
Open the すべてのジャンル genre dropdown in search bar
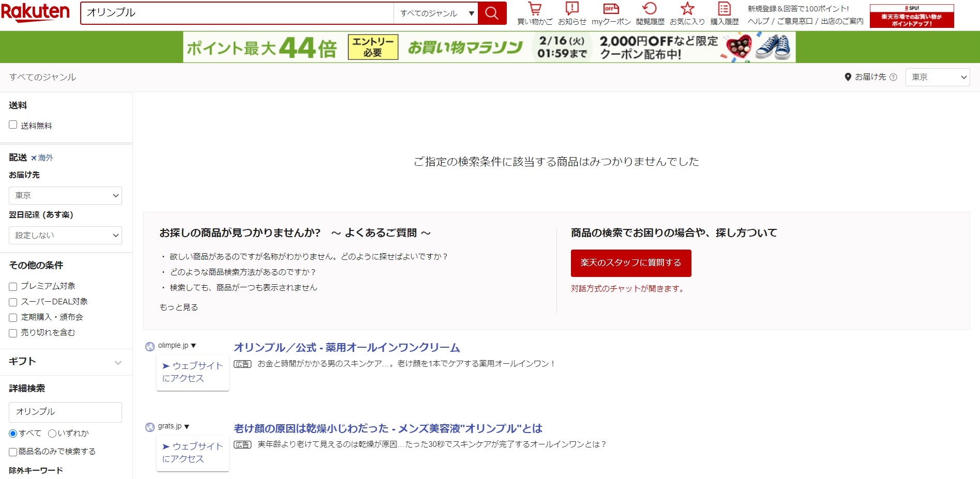(435, 13)
